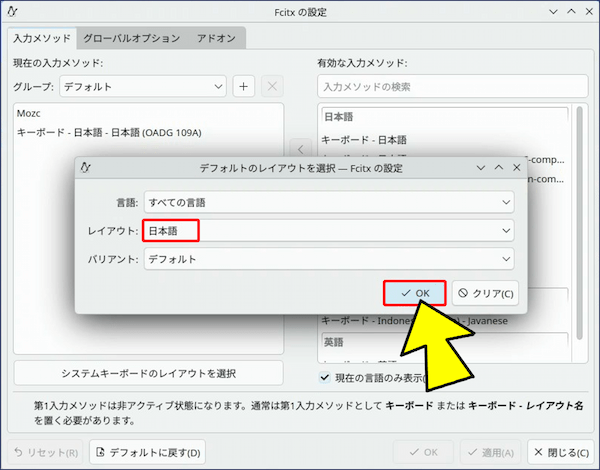This screenshot has height=470, width=600.
Task: Click the 入力メソッドの検索 search field
Action: pos(446,87)
